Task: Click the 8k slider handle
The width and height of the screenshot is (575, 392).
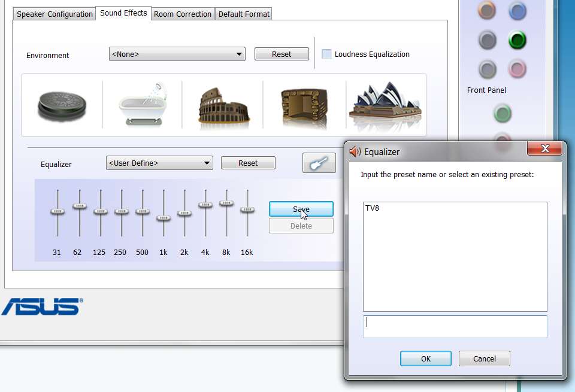Action: coord(226,203)
